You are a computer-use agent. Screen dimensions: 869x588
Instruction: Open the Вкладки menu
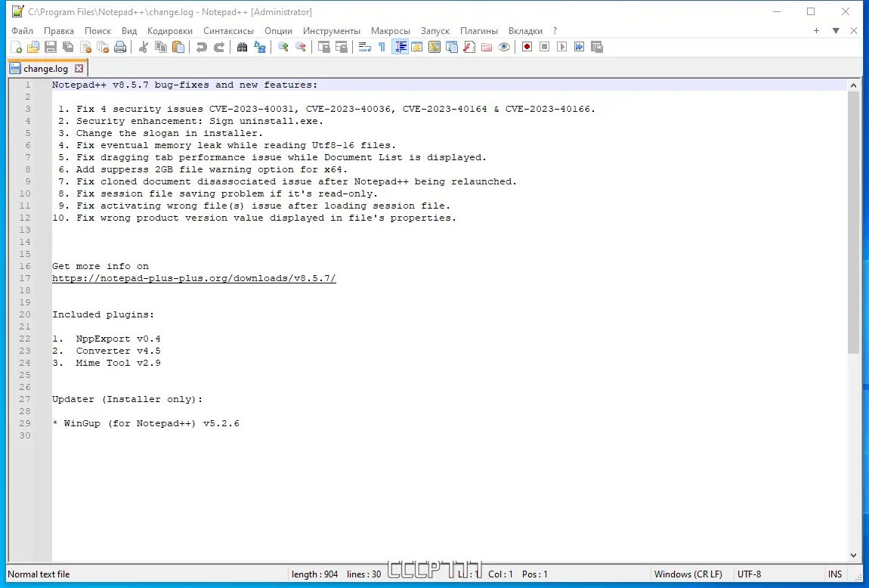[525, 31]
